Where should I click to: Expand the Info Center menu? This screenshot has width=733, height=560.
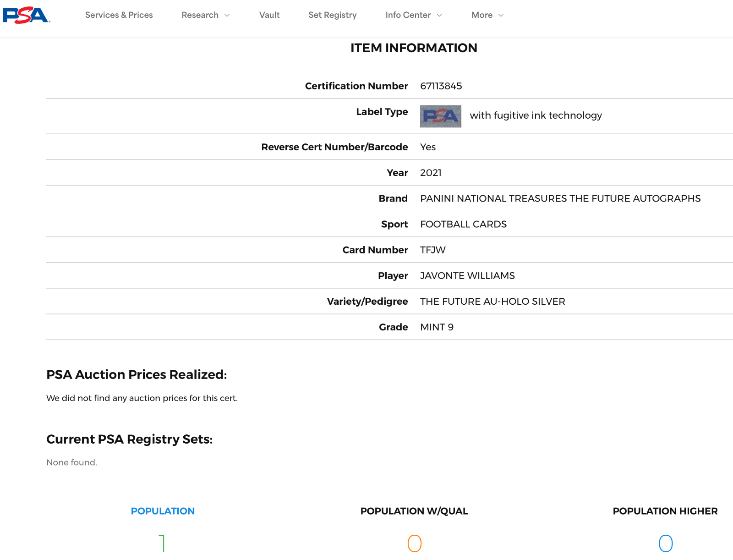tap(408, 15)
